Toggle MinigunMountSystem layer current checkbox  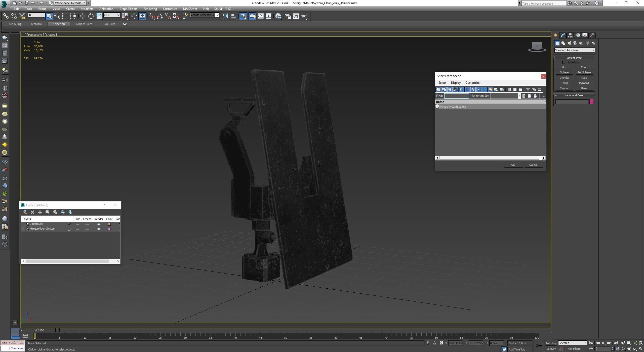coord(69,229)
